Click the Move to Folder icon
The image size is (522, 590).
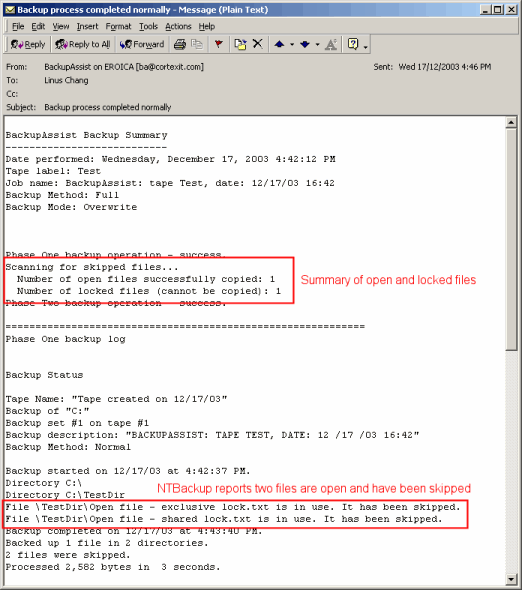pos(240,44)
